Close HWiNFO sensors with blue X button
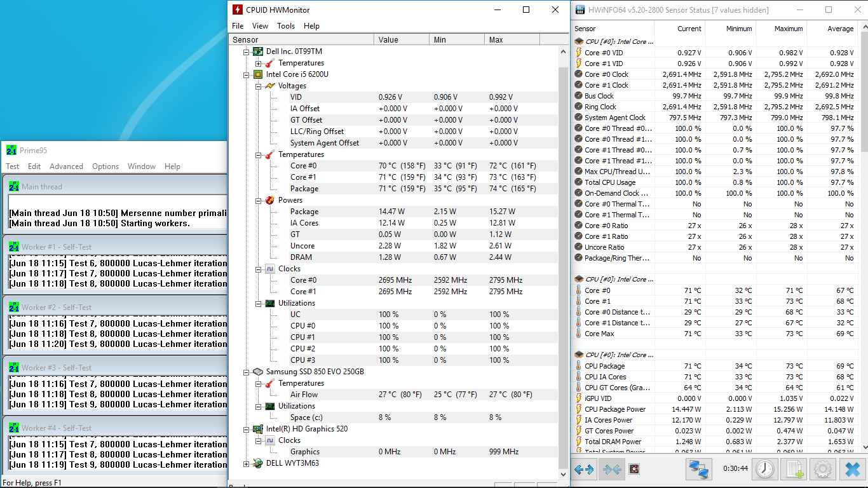 [x=851, y=470]
